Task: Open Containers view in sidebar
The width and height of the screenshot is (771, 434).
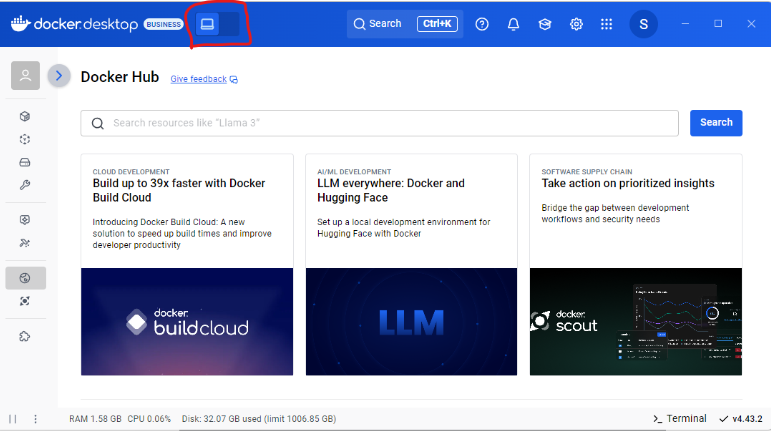Action: [x=25, y=117]
